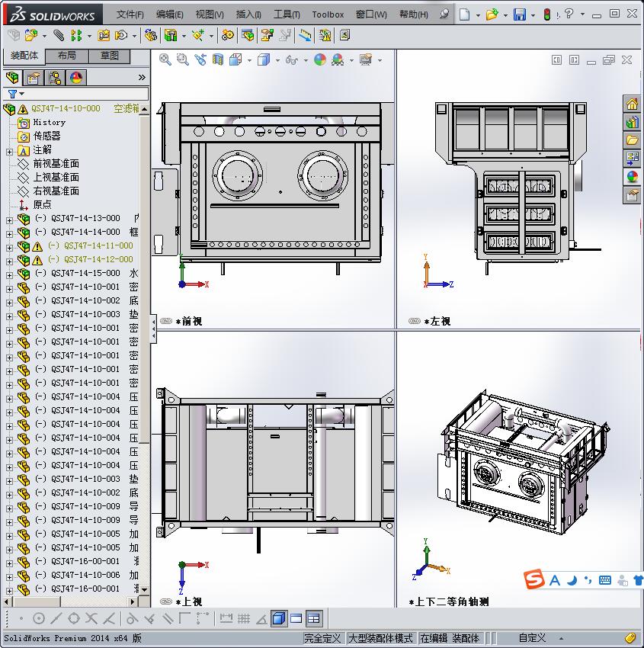This screenshot has width=644, height=648.
Task: Click the ConfigurationManager tab icon
Action: click(x=55, y=77)
